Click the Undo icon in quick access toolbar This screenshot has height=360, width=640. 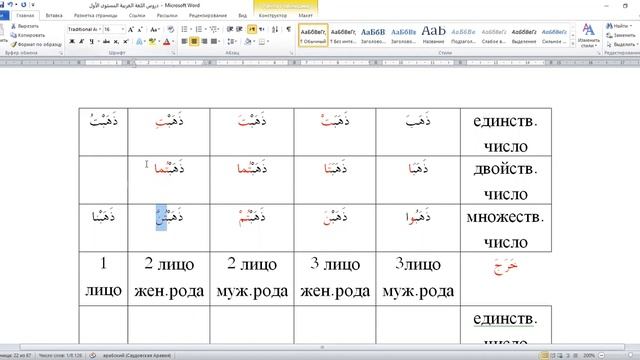click(x=10, y=4)
